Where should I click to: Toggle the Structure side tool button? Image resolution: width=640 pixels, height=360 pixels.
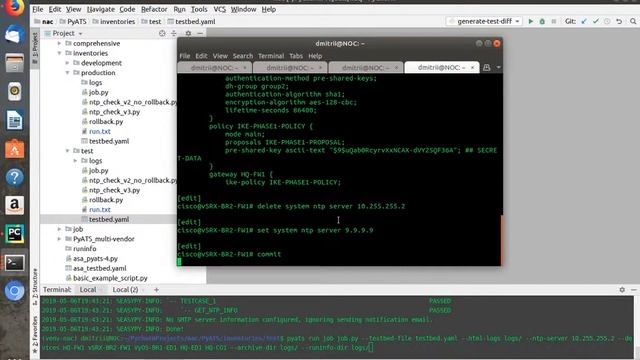pos(35,286)
